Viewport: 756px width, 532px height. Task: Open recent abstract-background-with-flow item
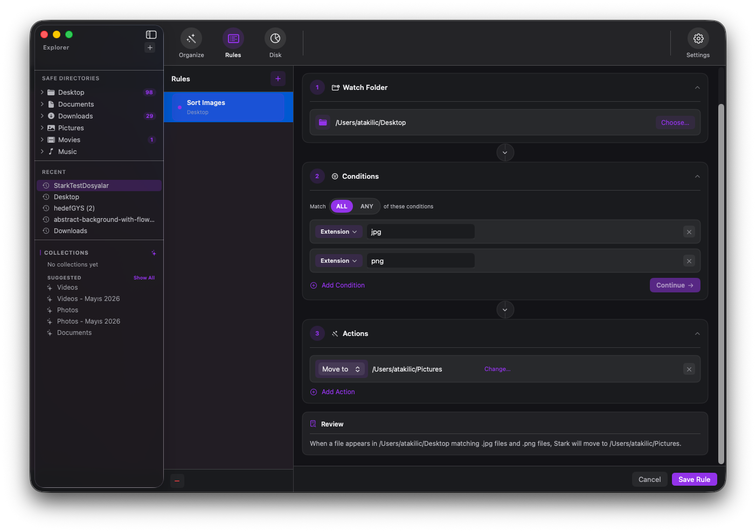coord(99,220)
